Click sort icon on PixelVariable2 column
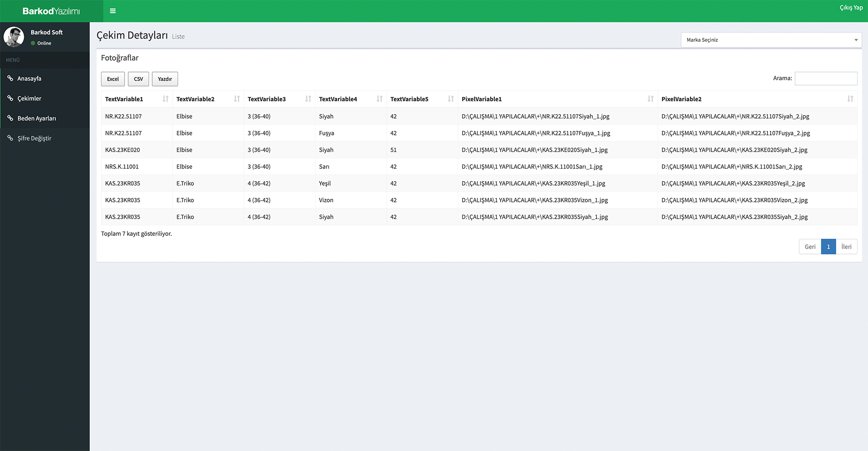The width and height of the screenshot is (868, 451). coord(850,99)
